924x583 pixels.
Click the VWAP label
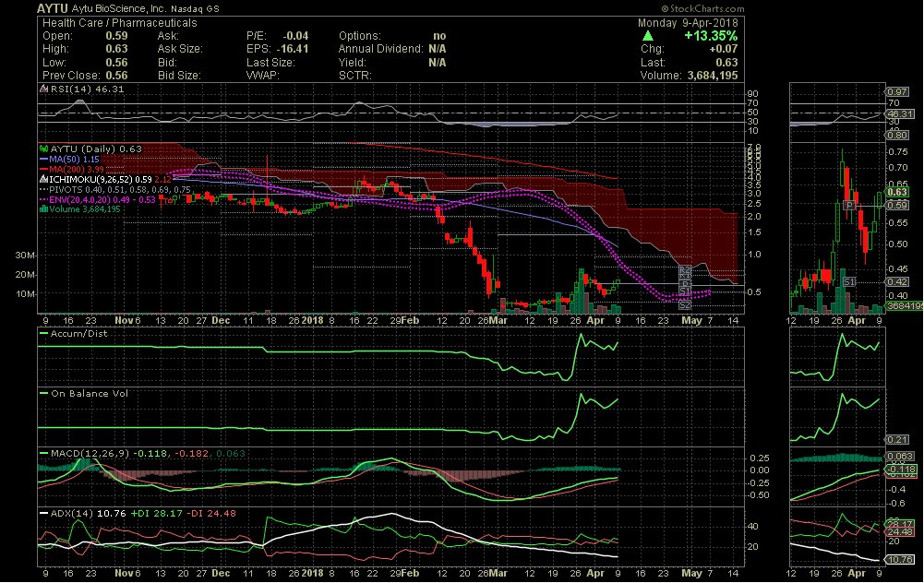click(263, 76)
